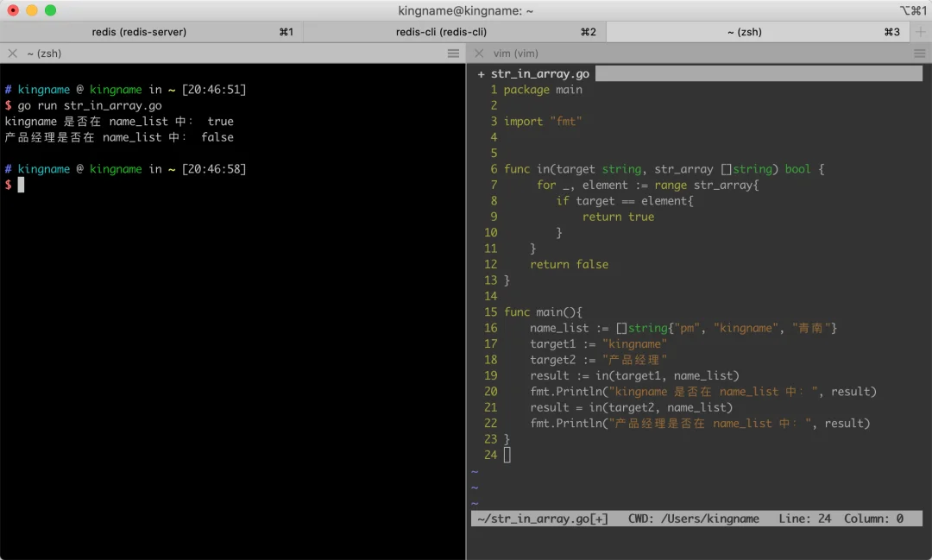Click the green fullscreen window button
Screen dimensions: 932x560
pos(51,10)
